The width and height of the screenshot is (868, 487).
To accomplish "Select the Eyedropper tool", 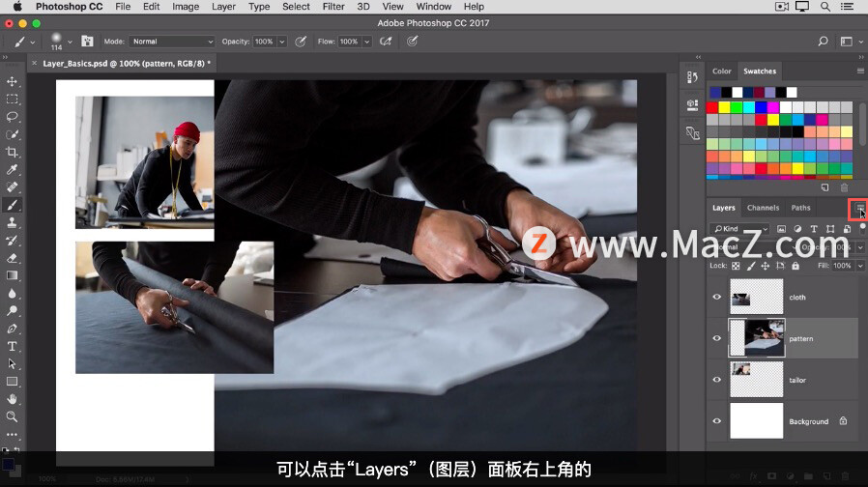I will (12, 170).
